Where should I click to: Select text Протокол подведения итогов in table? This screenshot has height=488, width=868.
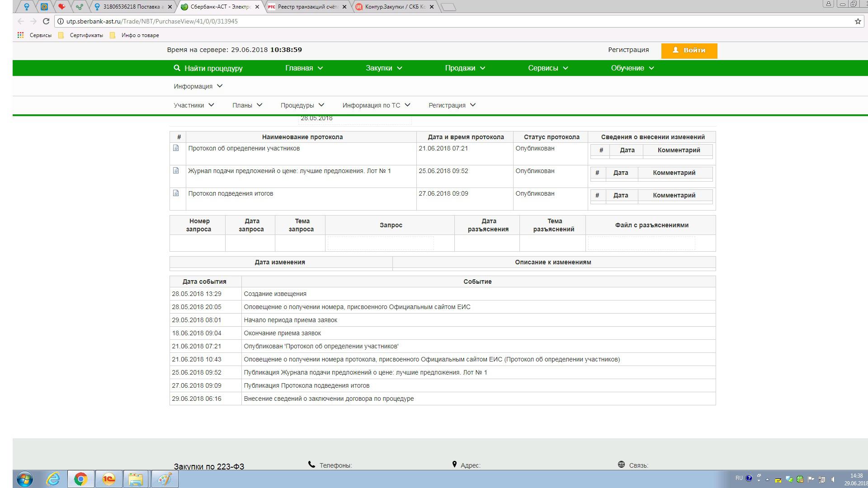[231, 193]
